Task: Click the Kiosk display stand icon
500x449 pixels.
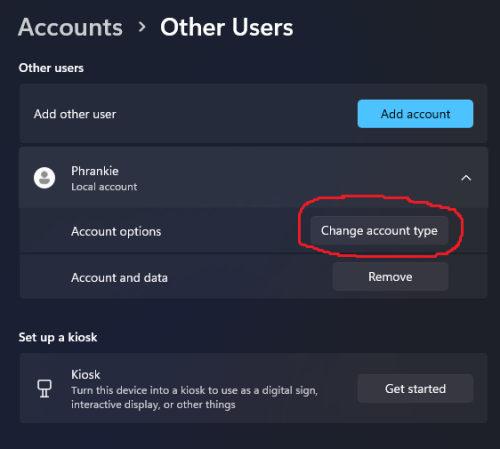Action: coord(44,388)
